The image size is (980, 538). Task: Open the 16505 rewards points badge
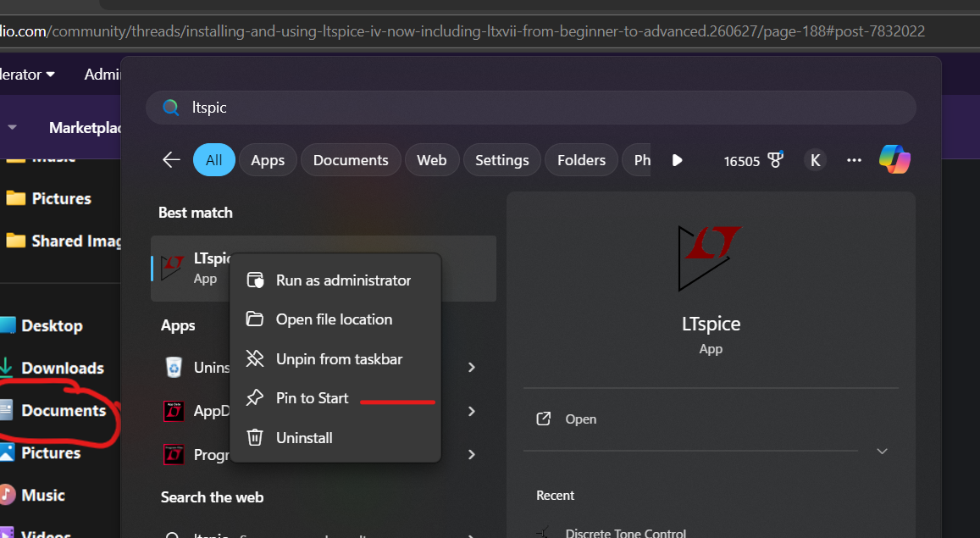pos(753,161)
